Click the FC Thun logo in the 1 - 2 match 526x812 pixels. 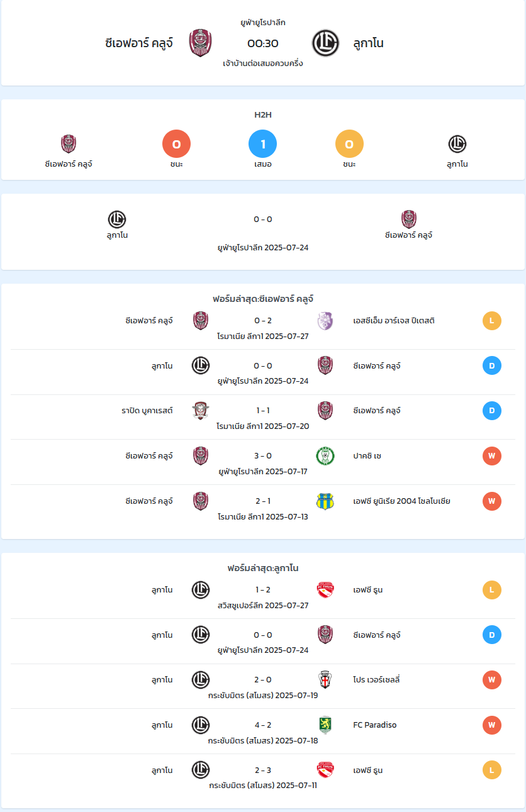(x=325, y=590)
